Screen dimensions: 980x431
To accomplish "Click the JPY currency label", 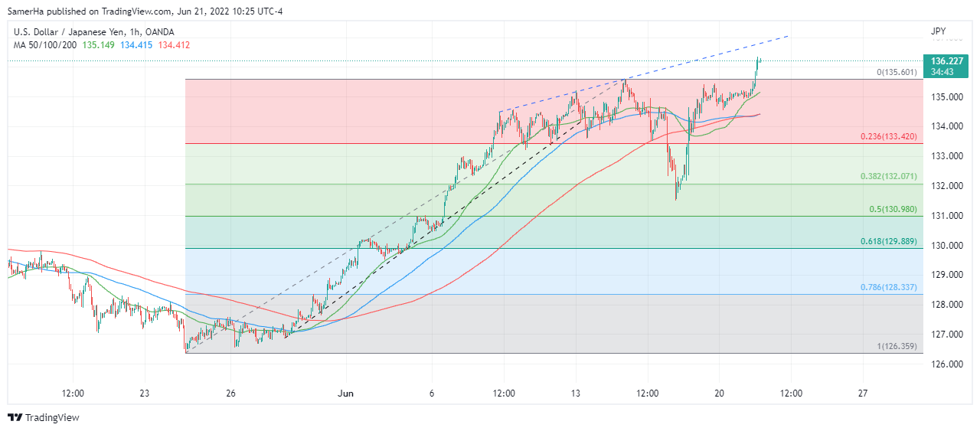I will [x=938, y=31].
